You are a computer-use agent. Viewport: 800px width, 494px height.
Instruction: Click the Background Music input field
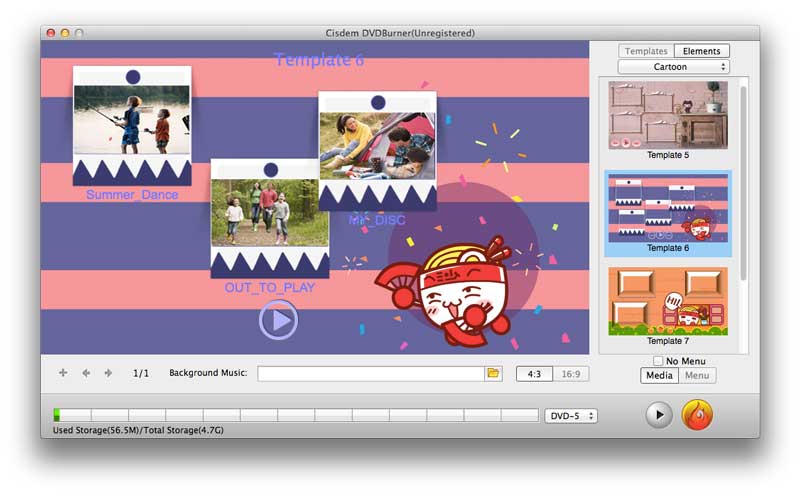point(370,373)
